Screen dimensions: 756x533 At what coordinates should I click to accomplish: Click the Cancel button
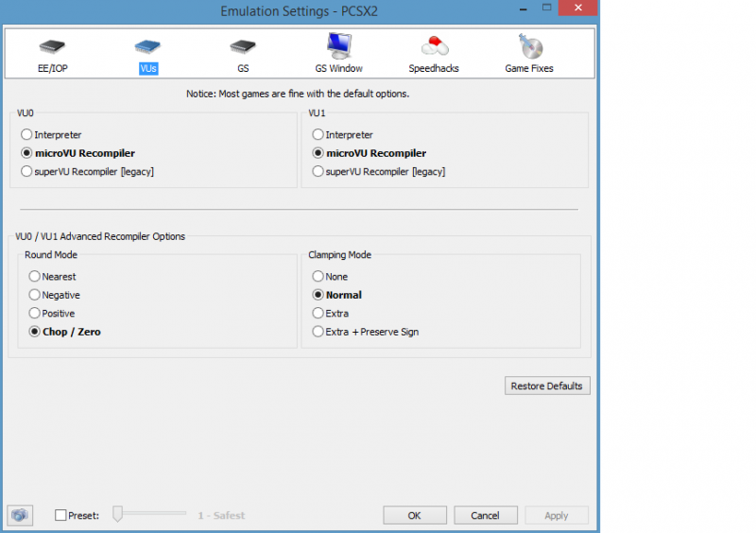coord(485,515)
